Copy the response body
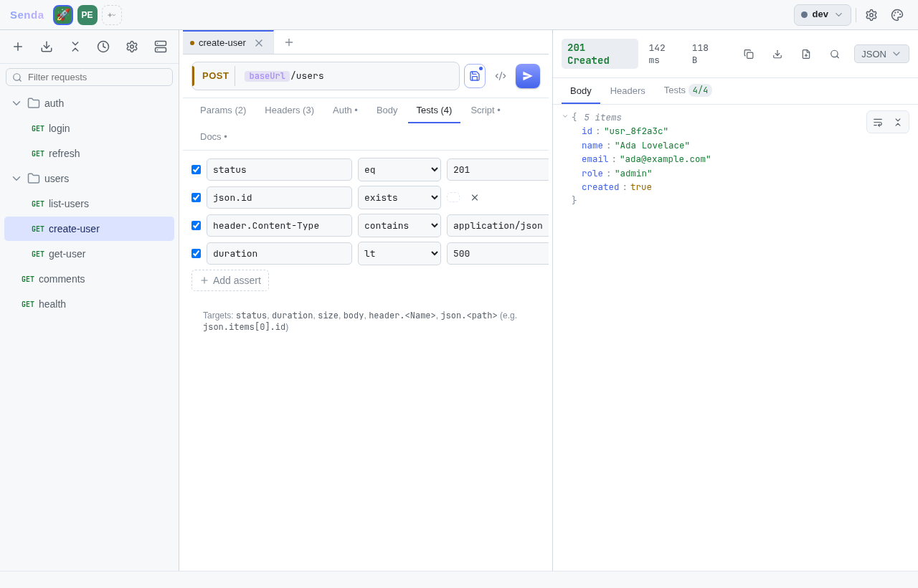Image resolution: width=918 pixels, height=588 pixels. 749,54
